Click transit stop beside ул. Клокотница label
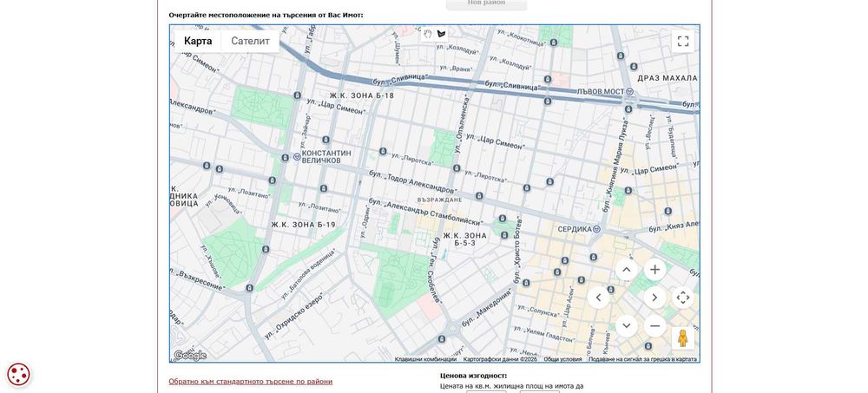 (554, 43)
